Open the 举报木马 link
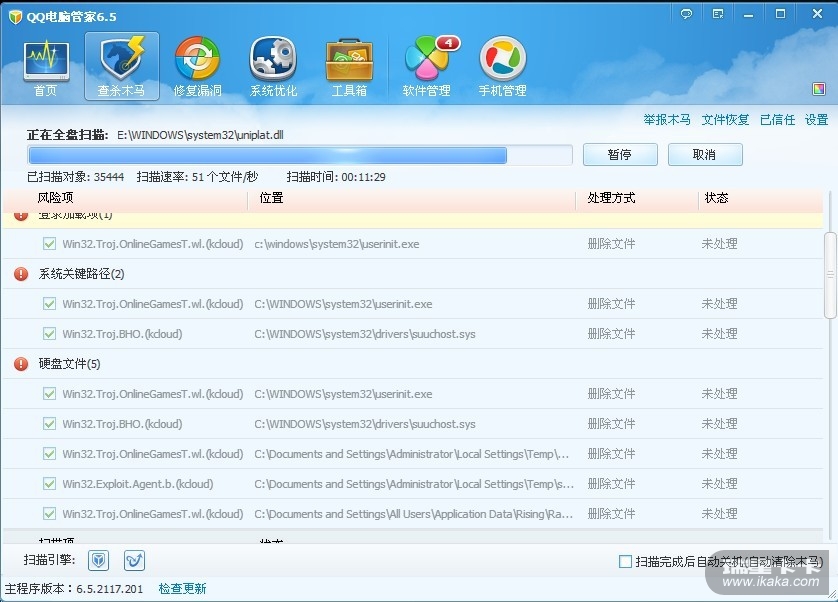This screenshot has width=838, height=602. (666, 120)
